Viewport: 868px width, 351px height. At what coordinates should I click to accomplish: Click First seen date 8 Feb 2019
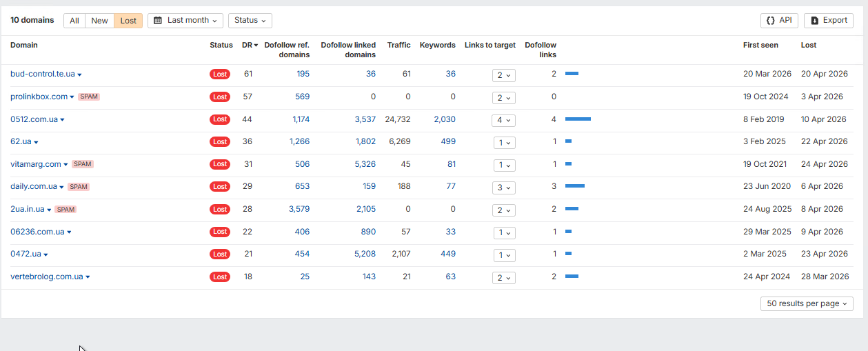coord(764,119)
